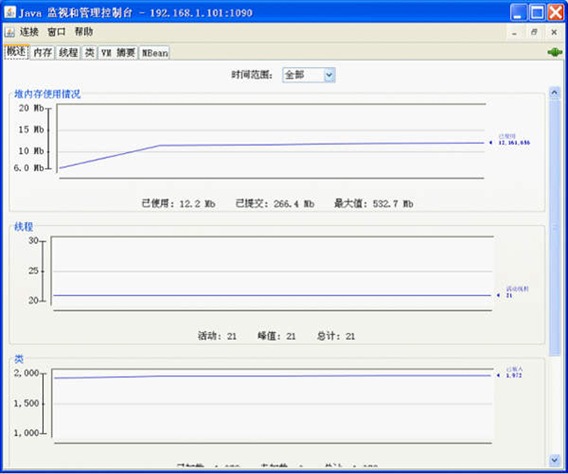Image resolution: width=568 pixels, height=474 pixels.
Task: Open the 连接 menu
Action: pos(29,32)
